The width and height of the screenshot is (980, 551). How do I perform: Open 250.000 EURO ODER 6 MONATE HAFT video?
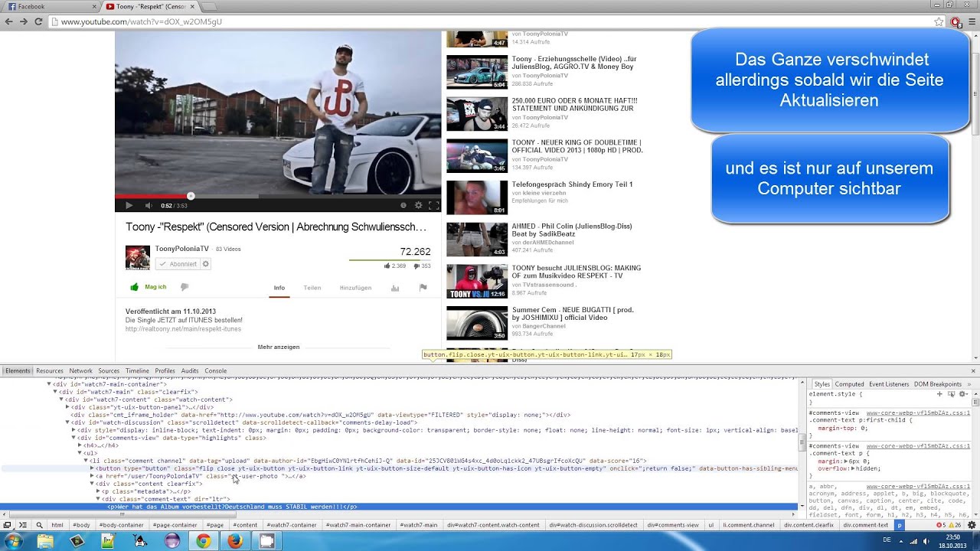tap(574, 104)
